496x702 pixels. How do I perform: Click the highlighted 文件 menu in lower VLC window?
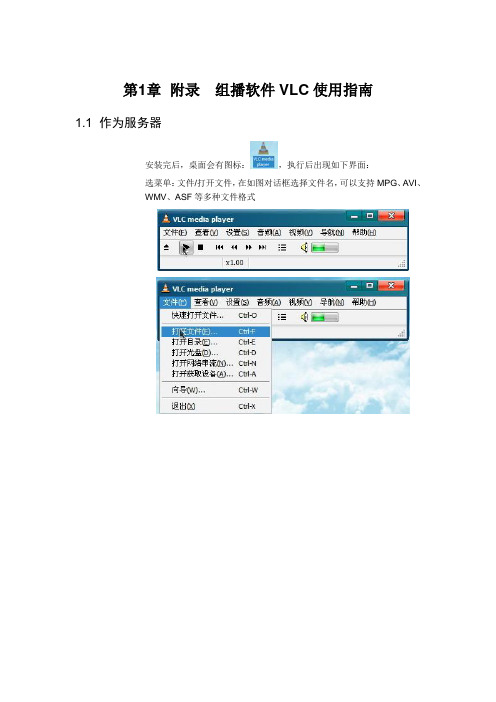pos(174,302)
